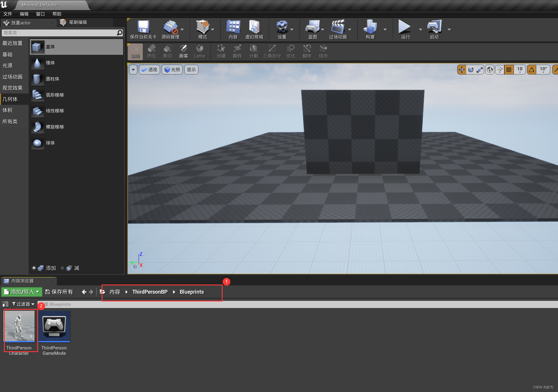Open the Add/Import (添加/导入) dropdown
The width and height of the screenshot is (558, 392).
click(x=22, y=292)
